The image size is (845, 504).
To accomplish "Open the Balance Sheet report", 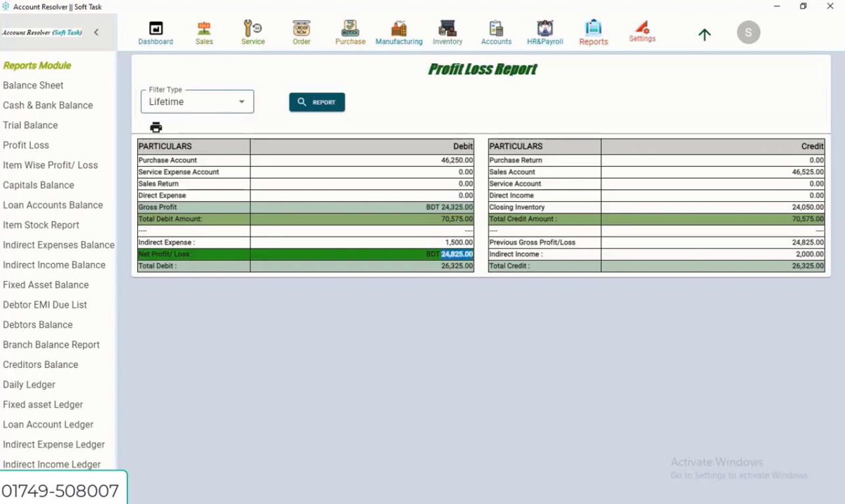I will point(33,85).
